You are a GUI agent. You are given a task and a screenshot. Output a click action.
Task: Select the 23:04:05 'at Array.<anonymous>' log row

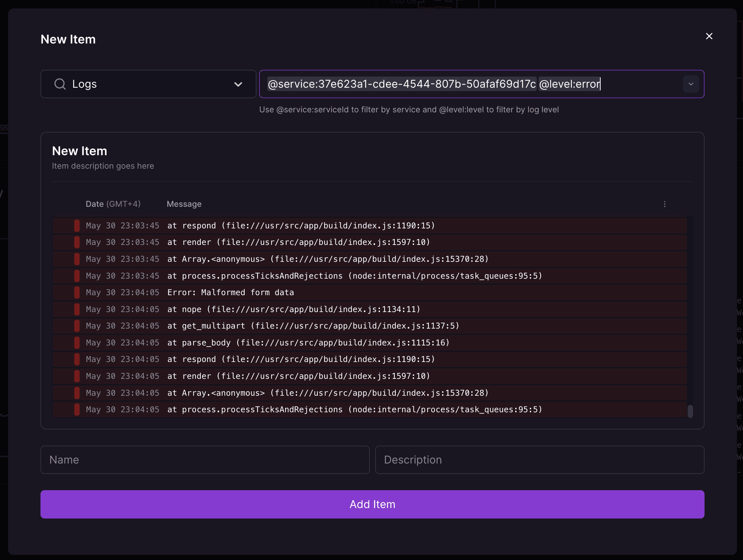(x=369, y=393)
